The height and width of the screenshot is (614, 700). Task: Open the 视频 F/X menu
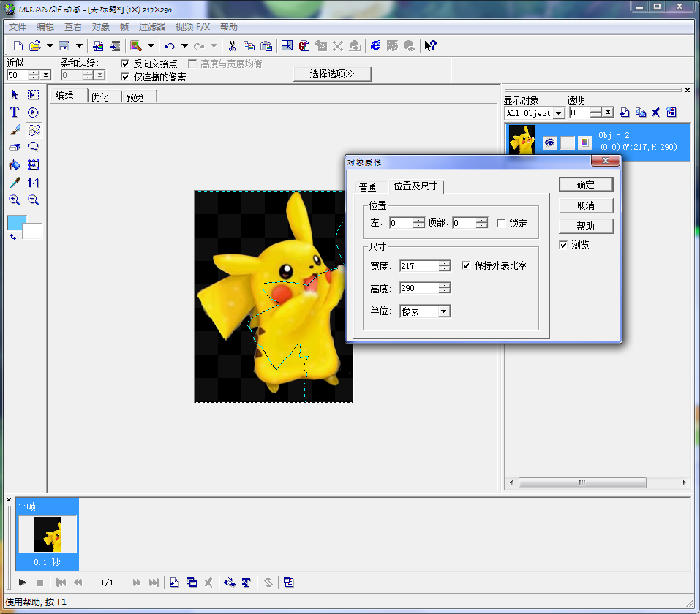click(192, 27)
